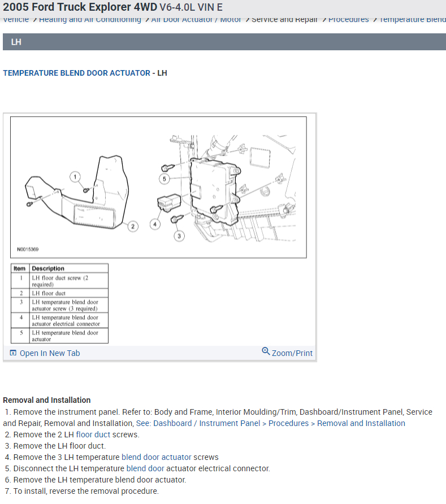Viewport: 446px width, 504px height.
Task: Open the TEMPERATURE BLEND DOOR ACTUATOR heading link
Action: tap(76, 73)
